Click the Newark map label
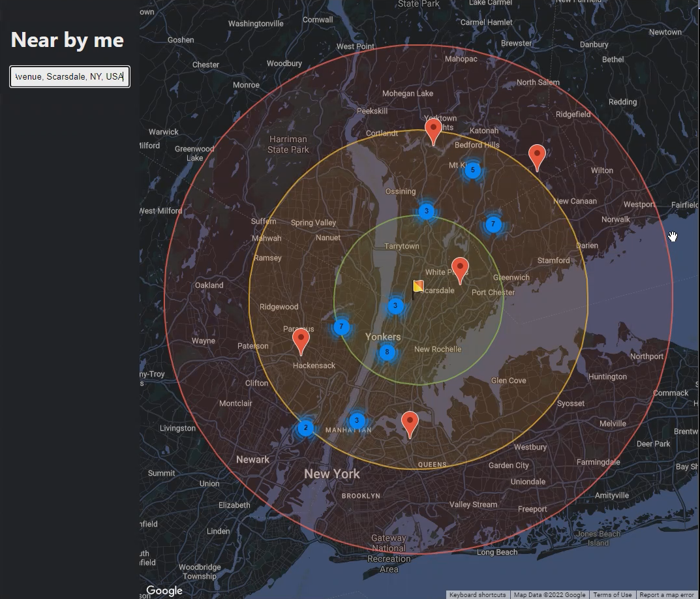This screenshot has width=700, height=599. [252, 459]
